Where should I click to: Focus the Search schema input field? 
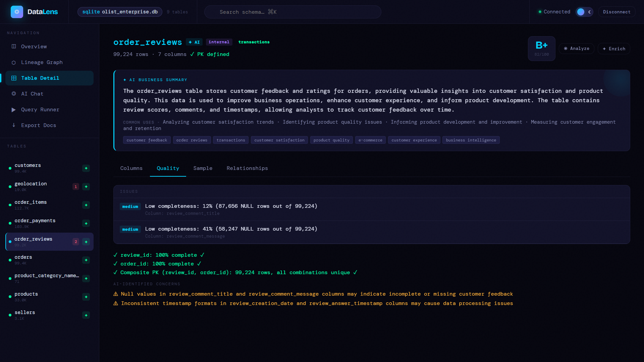tap(292, 12)
